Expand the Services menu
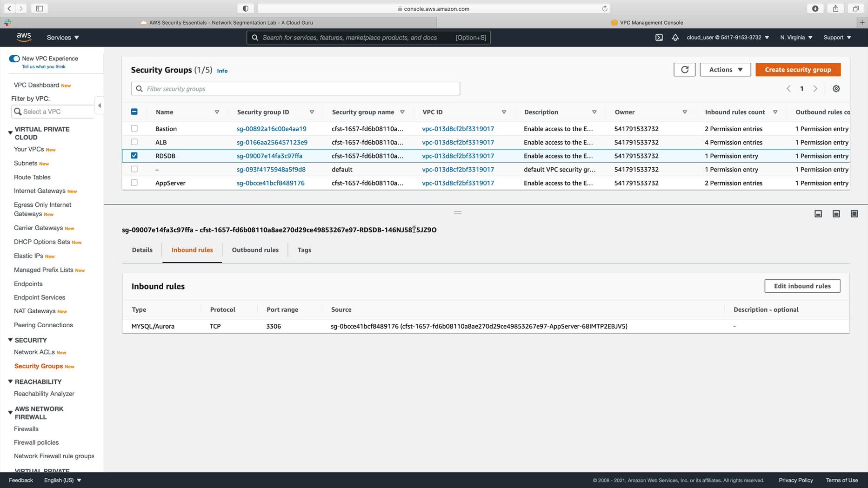 pyautogui.click(x=63, y=38)
